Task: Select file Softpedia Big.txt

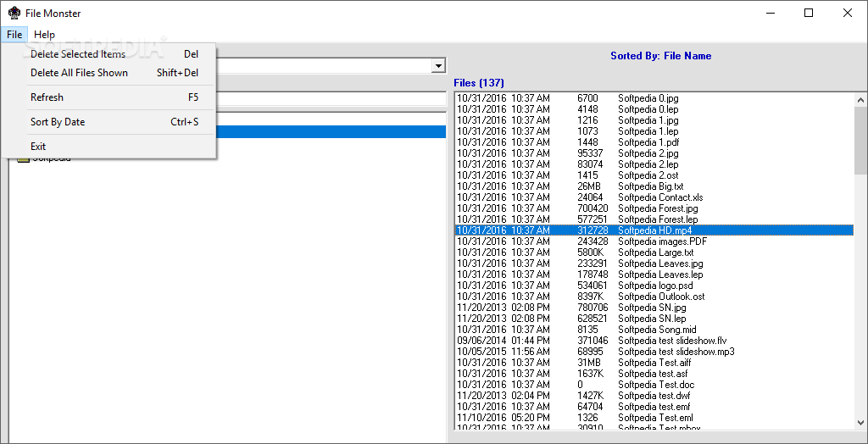Action: 654,186
